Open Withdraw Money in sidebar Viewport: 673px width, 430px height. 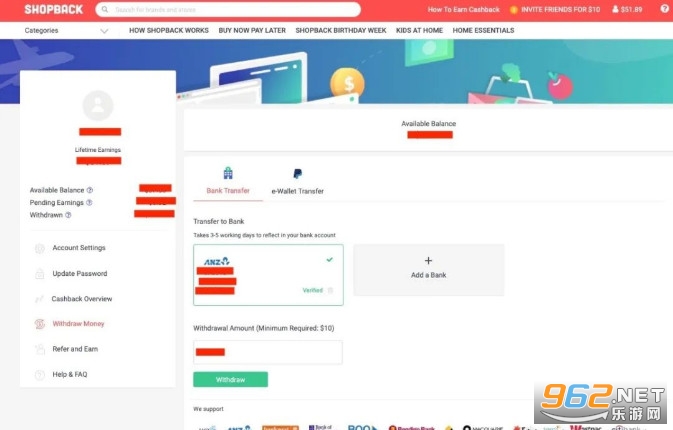pos(79,324)
